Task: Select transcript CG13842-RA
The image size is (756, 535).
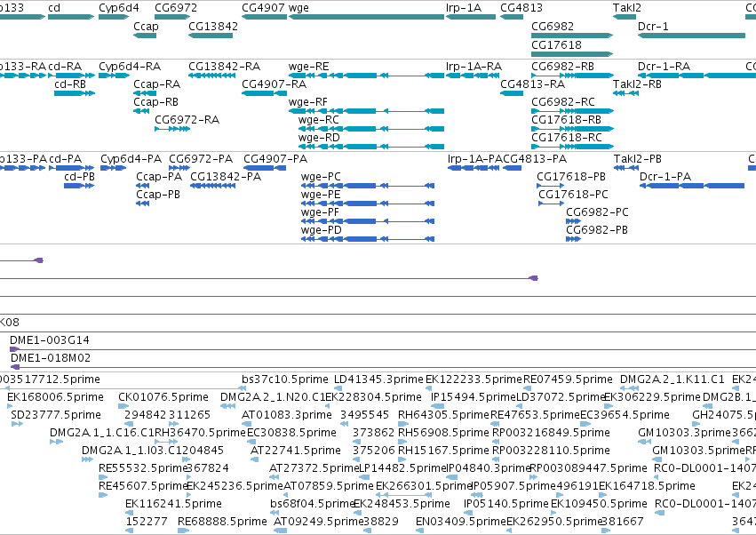Action: click(x=211, y=76)
